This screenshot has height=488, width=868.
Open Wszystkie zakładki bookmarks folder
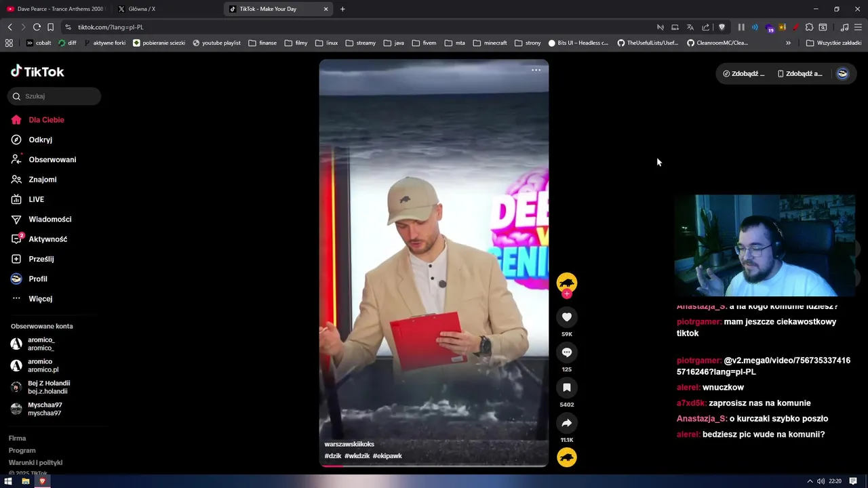[833, 43]
